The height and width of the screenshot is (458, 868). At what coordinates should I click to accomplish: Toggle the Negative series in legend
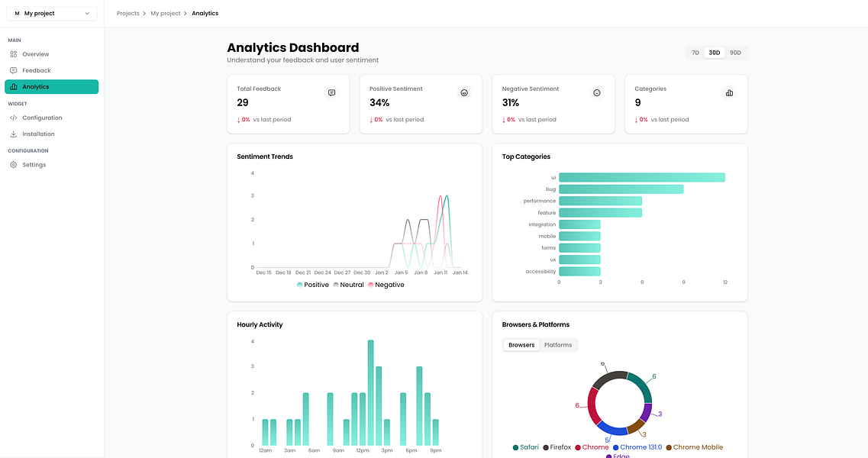[x=386, y=285]
